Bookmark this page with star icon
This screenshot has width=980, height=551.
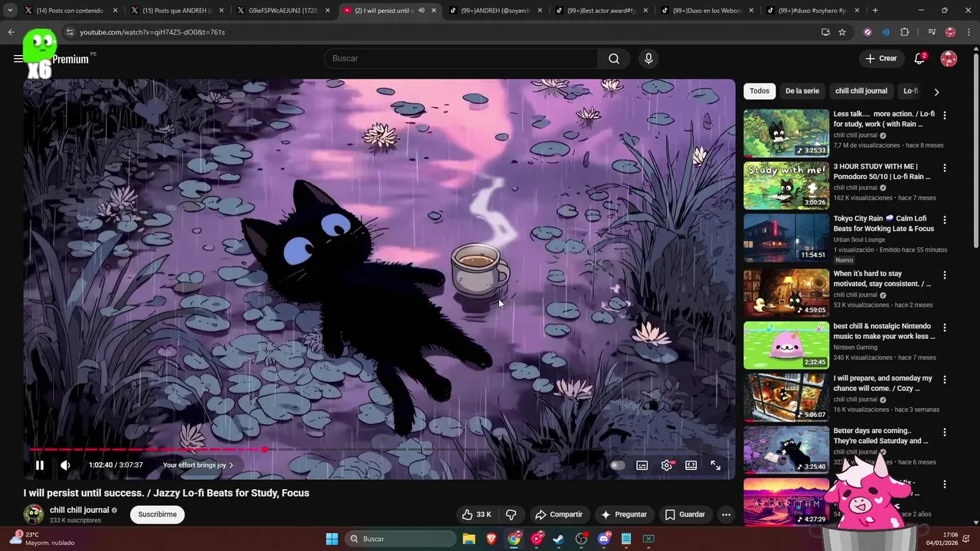point(842,32)
